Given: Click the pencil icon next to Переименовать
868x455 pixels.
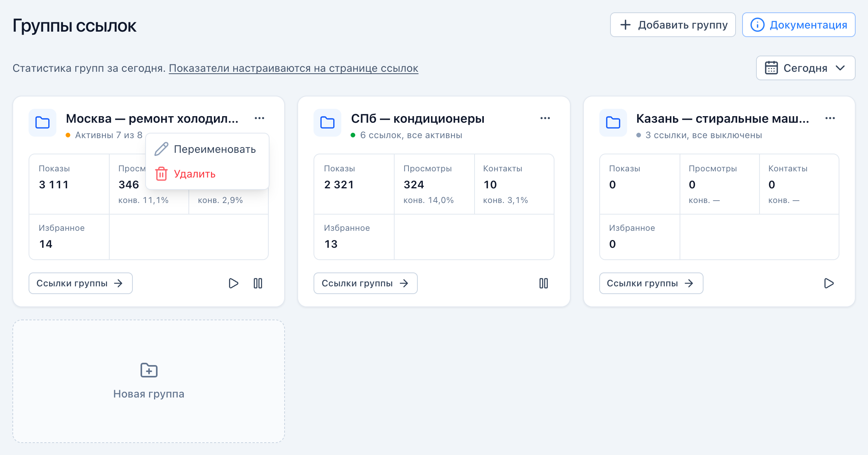Looking at the screenshot, I should pos(161,149).
